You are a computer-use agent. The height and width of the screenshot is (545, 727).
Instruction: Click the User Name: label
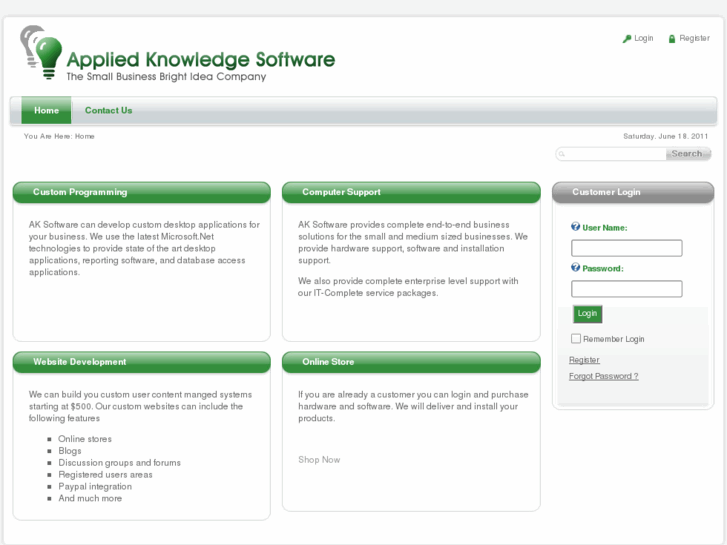pos(605,228)
